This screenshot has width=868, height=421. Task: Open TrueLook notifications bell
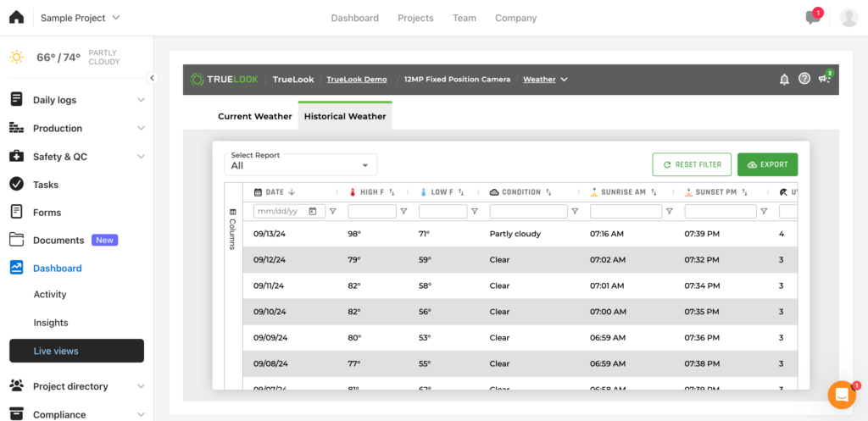784,79
